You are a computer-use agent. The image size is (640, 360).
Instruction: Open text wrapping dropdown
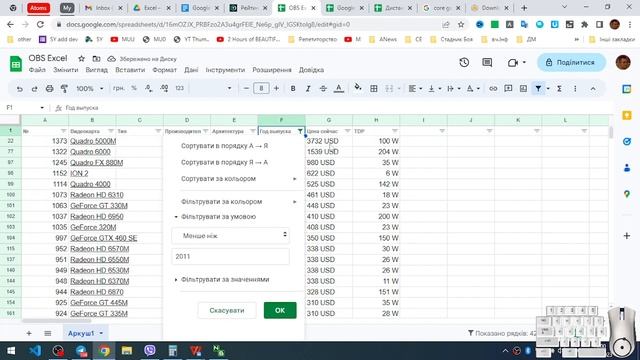(453, 89)
